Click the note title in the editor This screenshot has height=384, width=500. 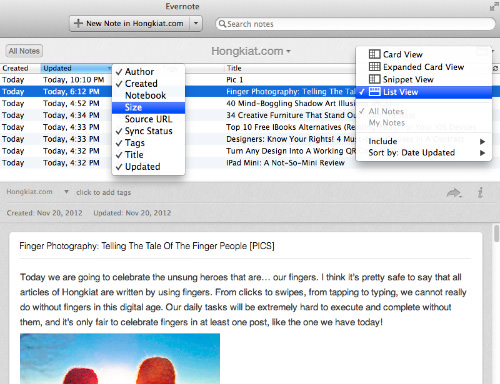(147, 246)
